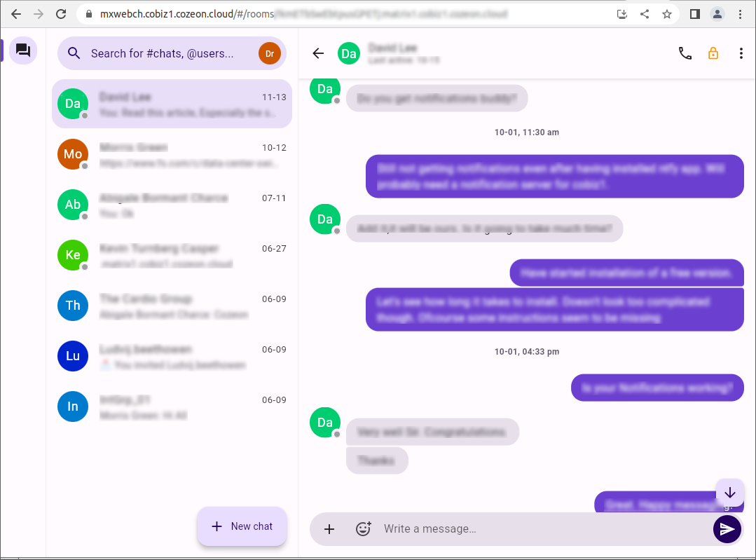This screenshot has height=560, width=756.
Task: Open the chats icon in left sidebar
Action: coord(23,50)
